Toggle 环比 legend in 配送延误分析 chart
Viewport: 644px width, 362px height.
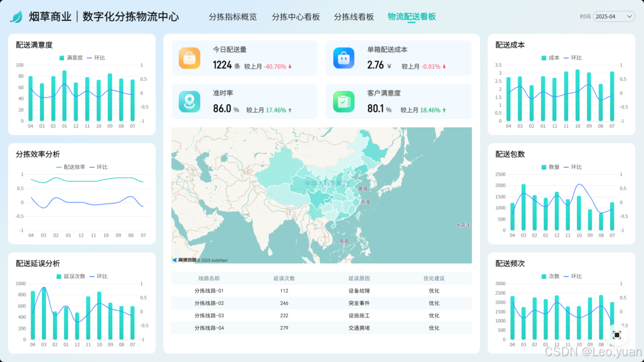pyautogui.click(x=99, y=276)
